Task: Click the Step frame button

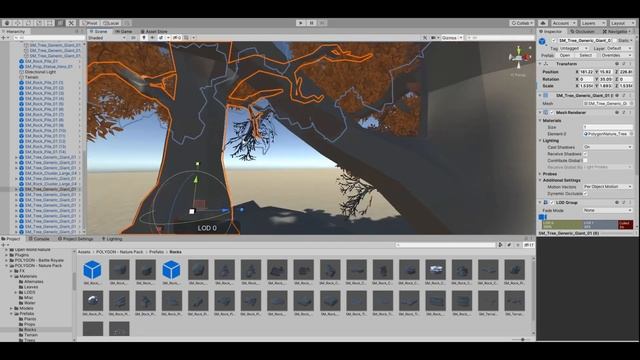Action: pos(322,23)
